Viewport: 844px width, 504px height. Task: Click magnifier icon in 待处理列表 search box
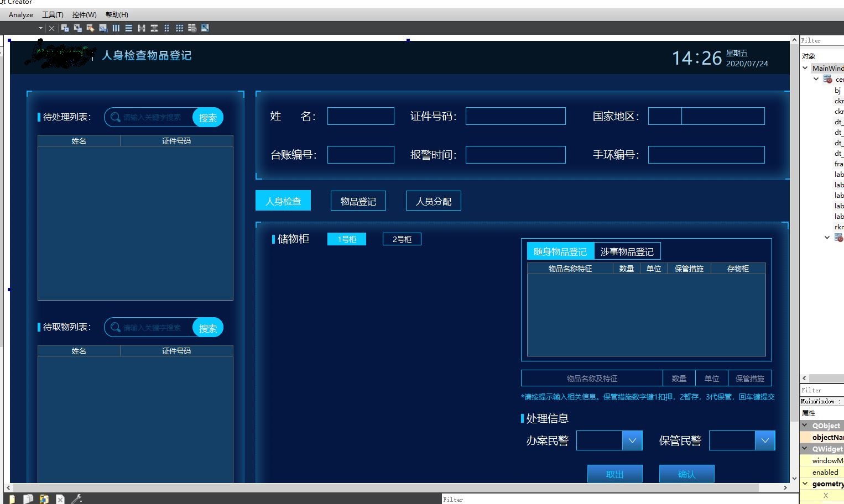tap(116, 117)
